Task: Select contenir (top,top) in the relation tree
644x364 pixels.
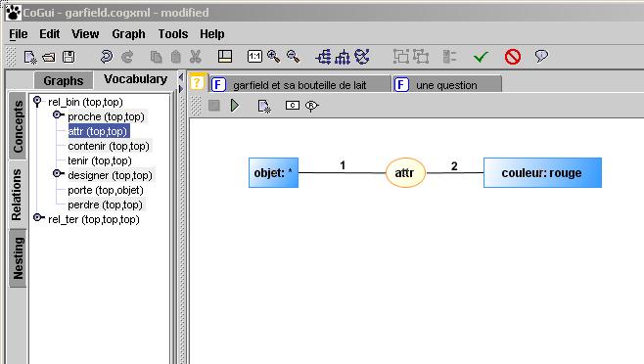Action: pos(109,146)
